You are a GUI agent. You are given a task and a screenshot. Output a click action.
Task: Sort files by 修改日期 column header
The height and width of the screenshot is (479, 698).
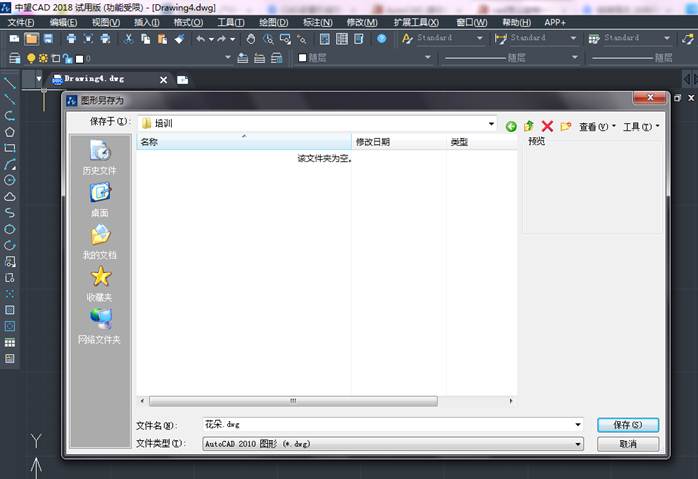click(373, 142)
